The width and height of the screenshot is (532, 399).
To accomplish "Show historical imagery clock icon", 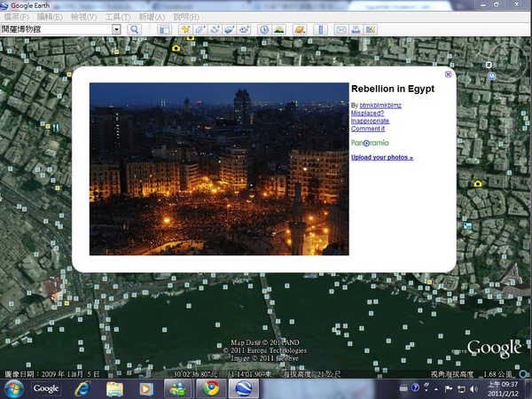I will (264, 29).
